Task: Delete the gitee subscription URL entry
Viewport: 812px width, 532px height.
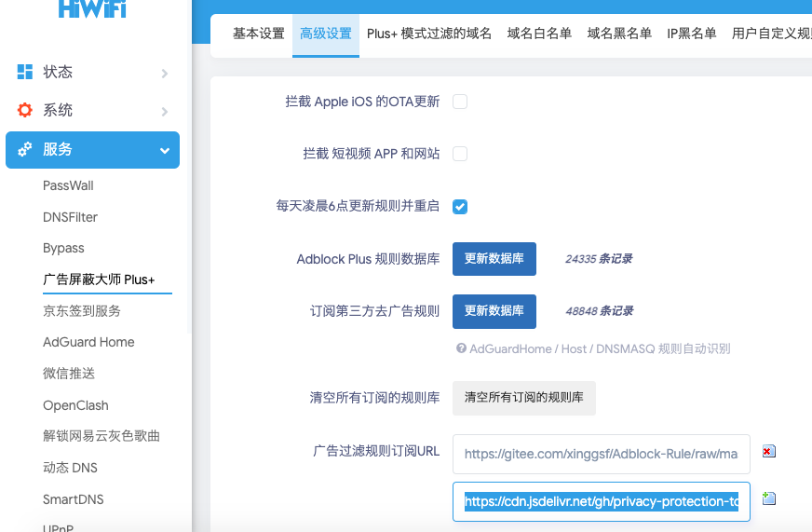Action: click(769, 451)
